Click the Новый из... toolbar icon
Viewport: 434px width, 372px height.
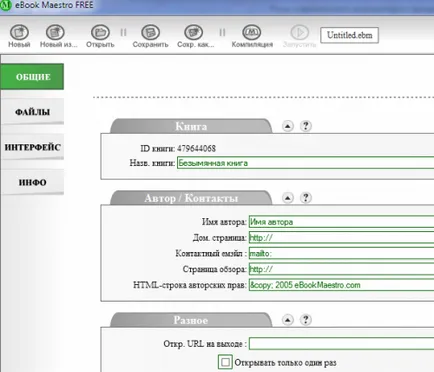tap(55, 33)
